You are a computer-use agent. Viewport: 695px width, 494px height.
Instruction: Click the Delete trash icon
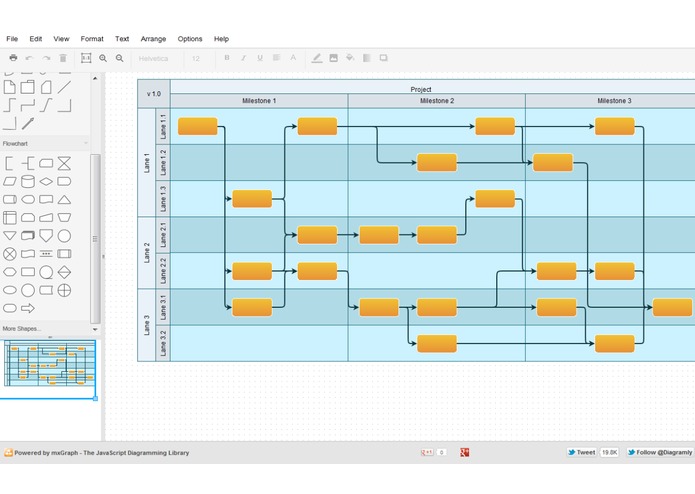pyautogui.click(x=63, y=58)
